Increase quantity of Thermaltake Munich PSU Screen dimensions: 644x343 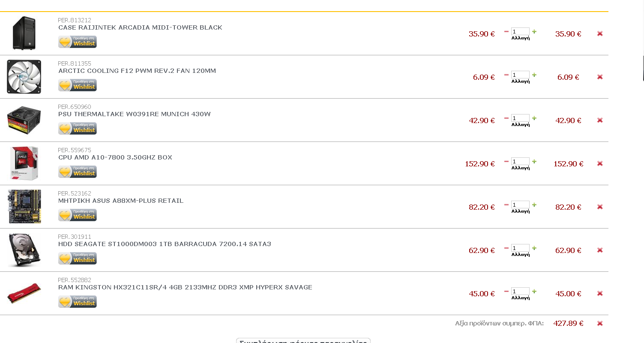point(534,118)
